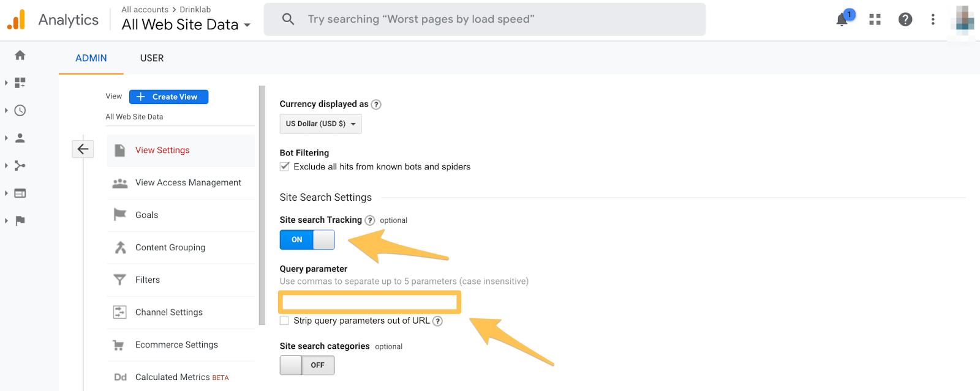Uncheck Exclude all hits from known bots
This screenshot has width=980, height=391.
point(285,166)
